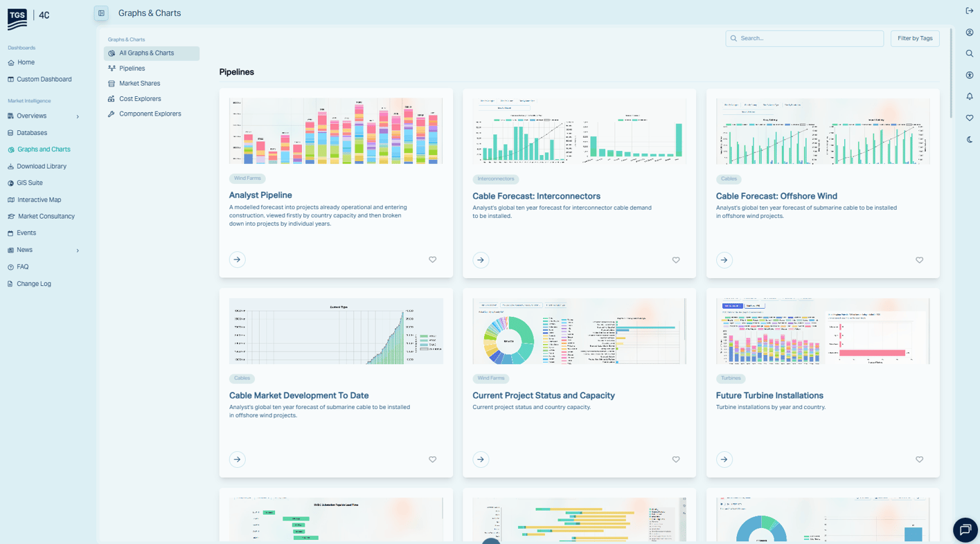The height and width of the screenshot is (544, 980).
Task: Click the right sidebar magnifier search icon
Action: tap(970, 54)
